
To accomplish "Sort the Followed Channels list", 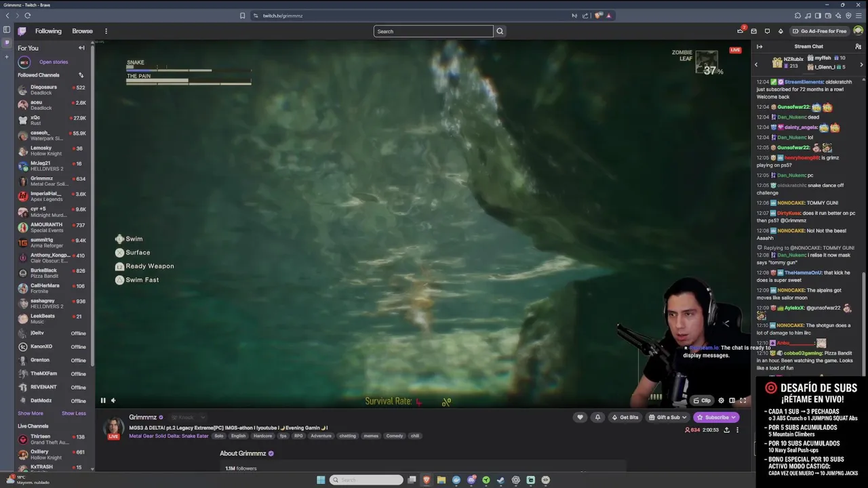I will click(81, 75).
